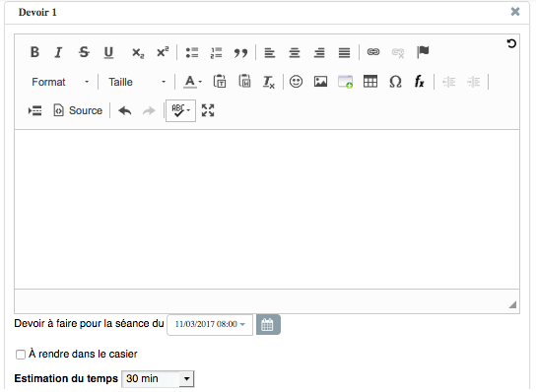Click inside the editor text area
The image size is (536, 392).
pyautogui.click(x=267, y=209)
